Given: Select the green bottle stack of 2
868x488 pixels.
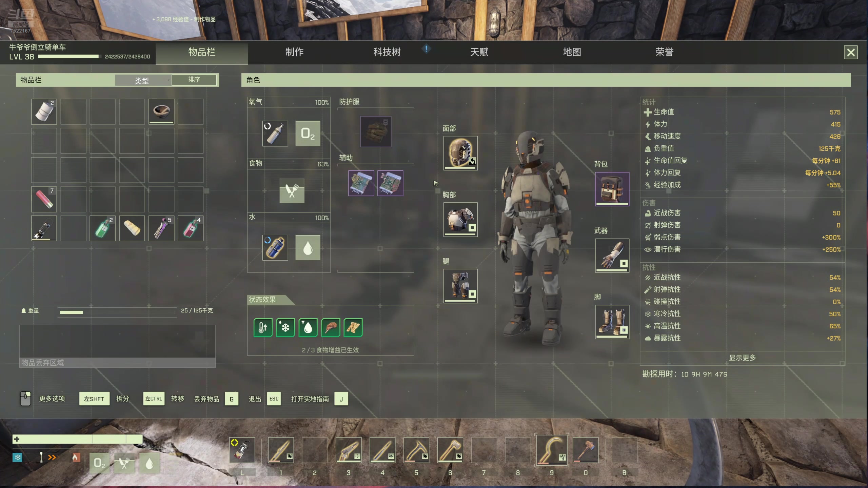Looking at the screenshot, I should [x=102, y=228].
